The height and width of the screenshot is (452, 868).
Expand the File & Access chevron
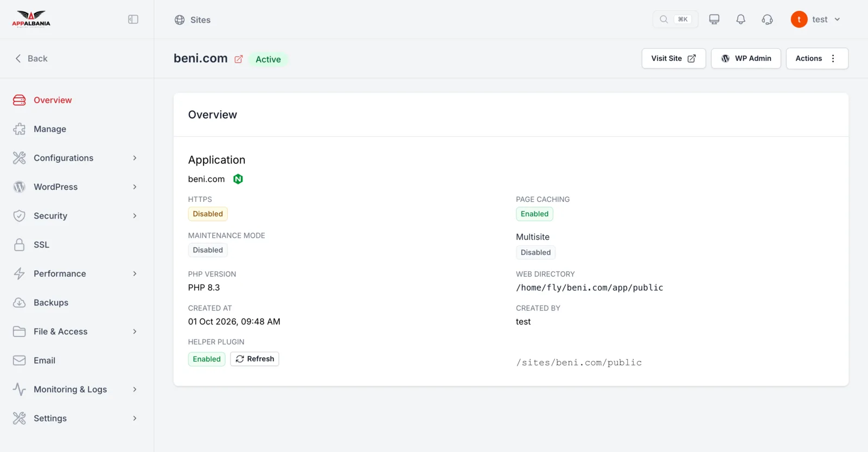(x=135, y=332)
